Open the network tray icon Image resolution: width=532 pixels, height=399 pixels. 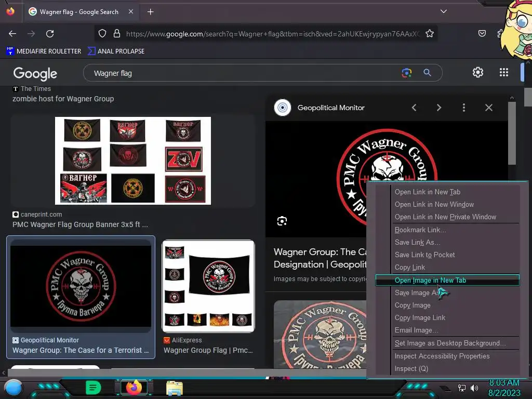[462, 388]
